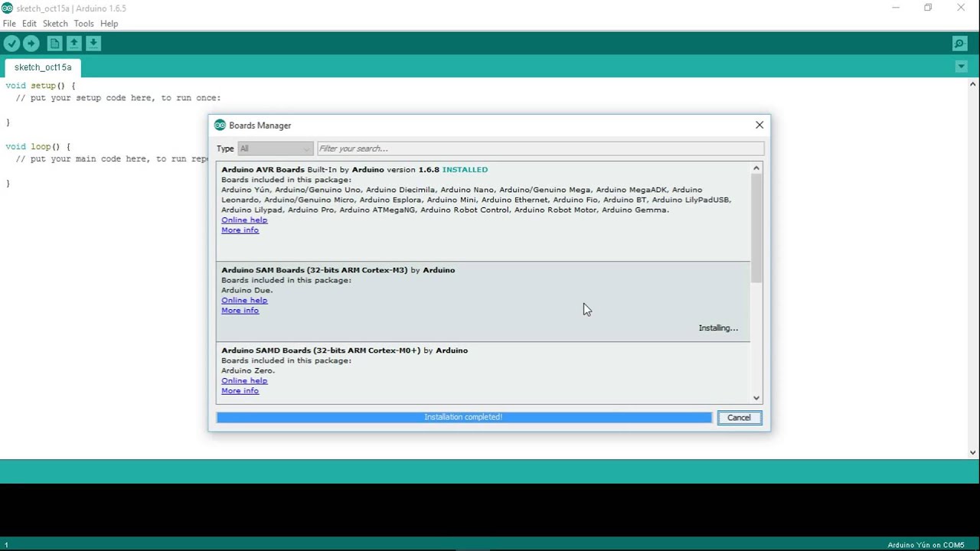The image size is (980, 551).
Task: Open the Sketch menu
Action: coord(55,24)
